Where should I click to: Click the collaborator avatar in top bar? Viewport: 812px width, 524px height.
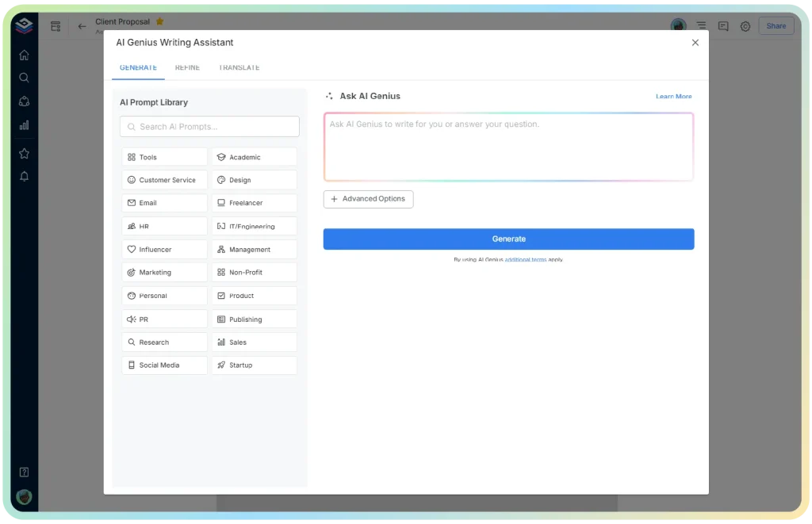click(x=679, y=25)
